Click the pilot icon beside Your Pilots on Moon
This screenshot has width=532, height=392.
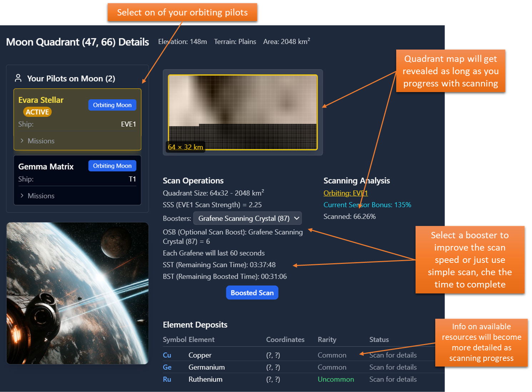pyautogui.click(x=18, y=78)
